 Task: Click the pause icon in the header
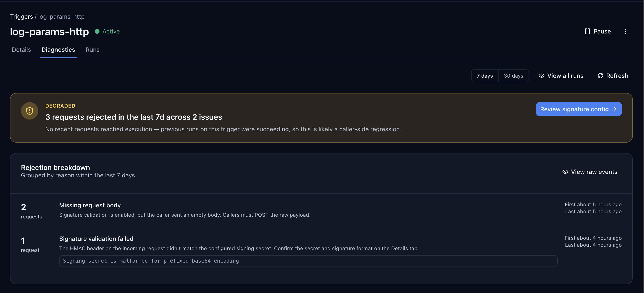[587, 31]
